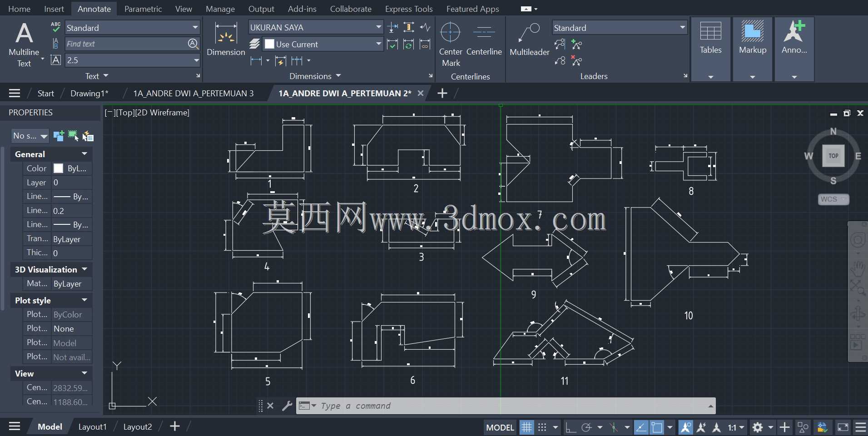The width and height of the screenshot is (868, 436).
Task: Click the Multileader tool
Action: point(530,40)
